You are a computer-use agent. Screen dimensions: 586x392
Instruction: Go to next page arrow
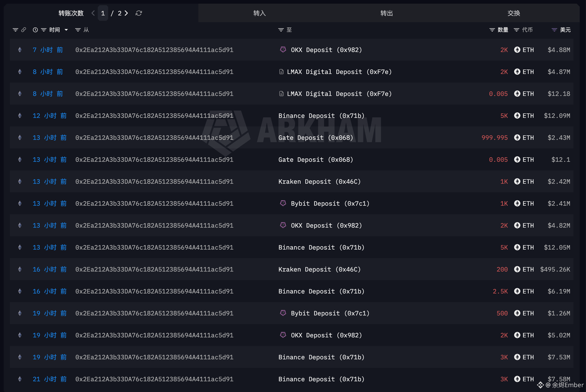[126, 13]
